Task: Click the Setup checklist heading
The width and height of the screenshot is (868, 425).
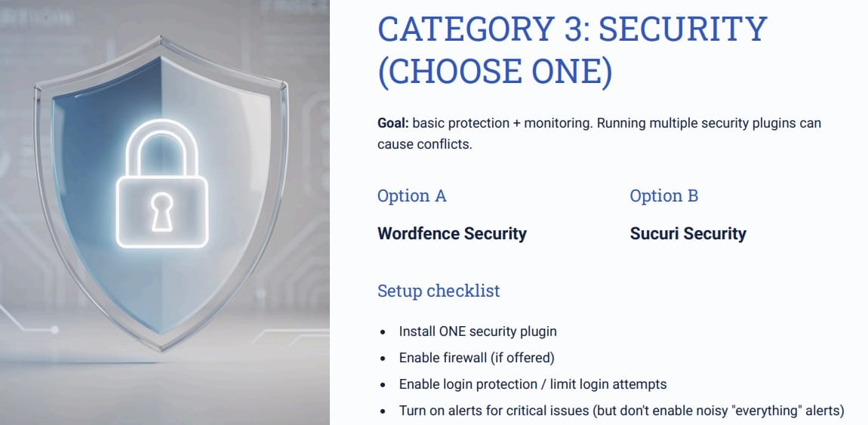Action: [x=439, y=291]
